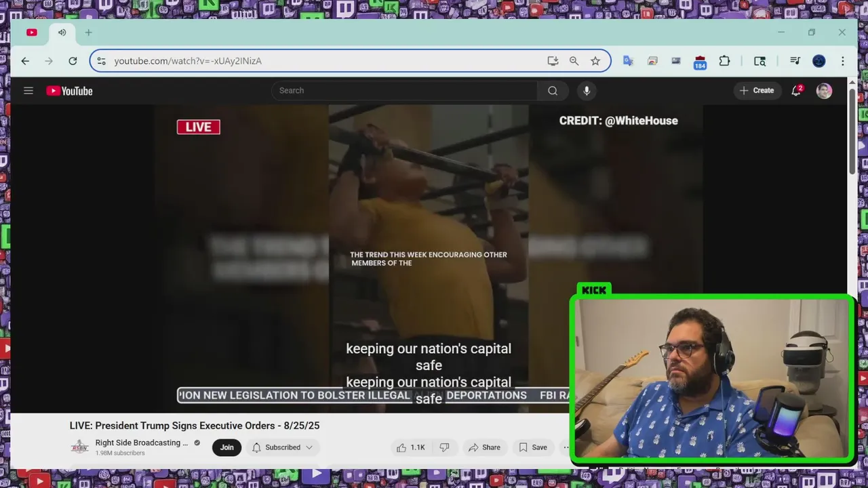Click the scrollbar up arrow

pos(852,82)
